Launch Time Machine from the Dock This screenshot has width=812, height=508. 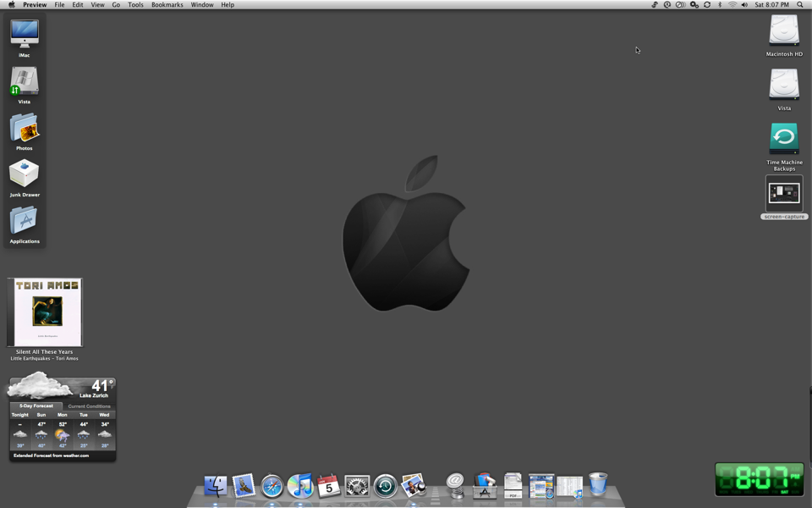[386, 486]
